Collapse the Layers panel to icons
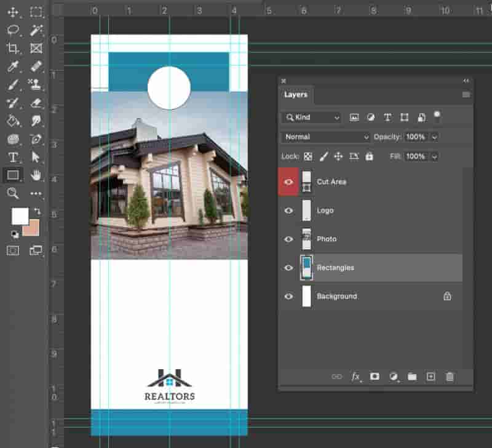The width and height of the screenshot is (492, 448). (466, 81)
